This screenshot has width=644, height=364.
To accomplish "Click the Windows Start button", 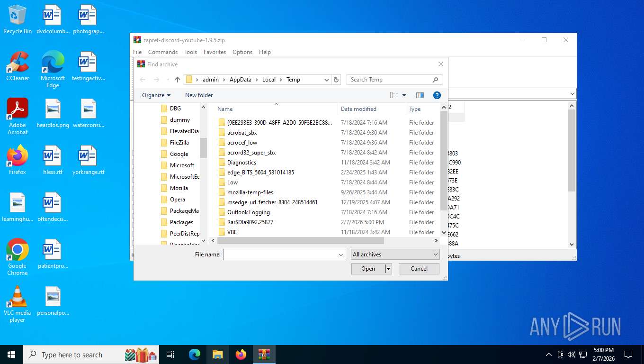I will coord(11,355).
